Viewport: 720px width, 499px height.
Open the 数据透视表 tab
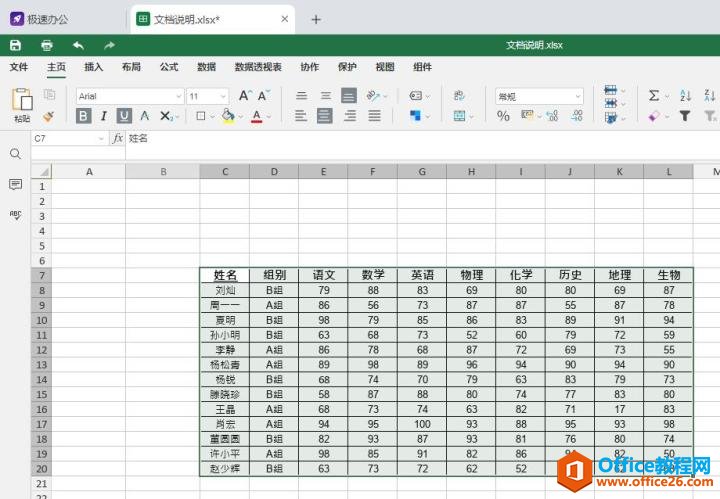(x=258, y=67)
